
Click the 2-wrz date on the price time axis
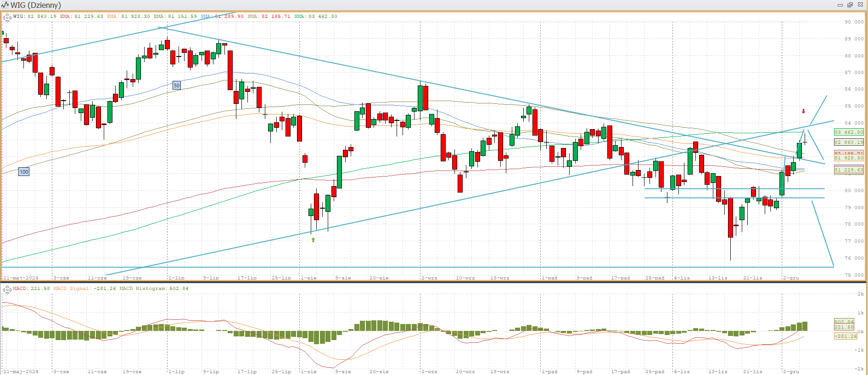[x=430, y=278]
